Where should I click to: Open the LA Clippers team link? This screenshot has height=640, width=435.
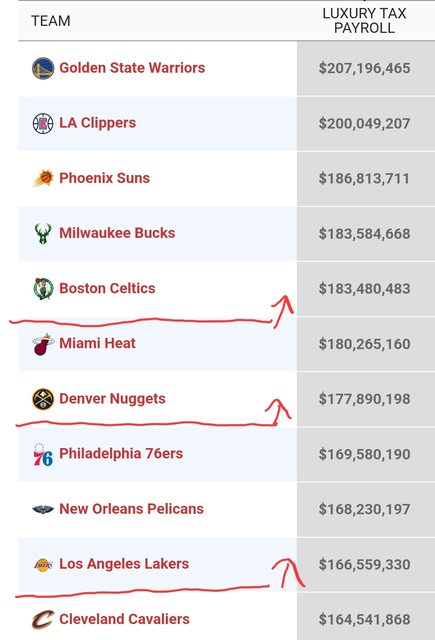pos(98,123)
